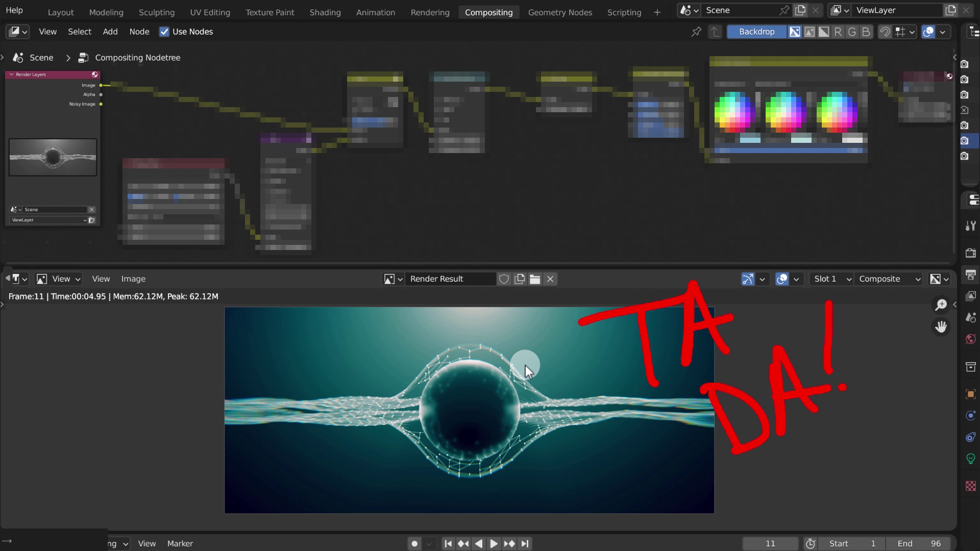Screen dimensions: 980x551
Task: Open the Tool properties wrench tab
Action: point(970,226)
